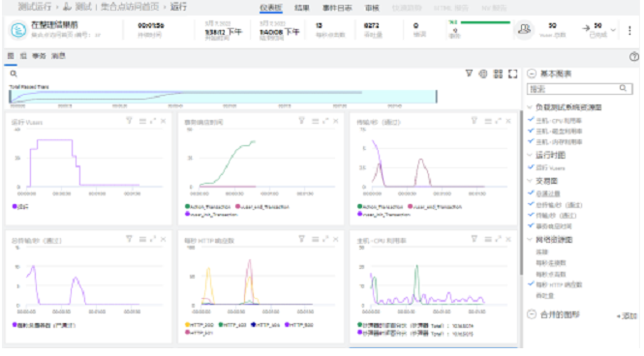Screen dimensions: 644x356
Task: Toggle the 运行 Vusers graph checkbox
Action: (x=531, y=167)
